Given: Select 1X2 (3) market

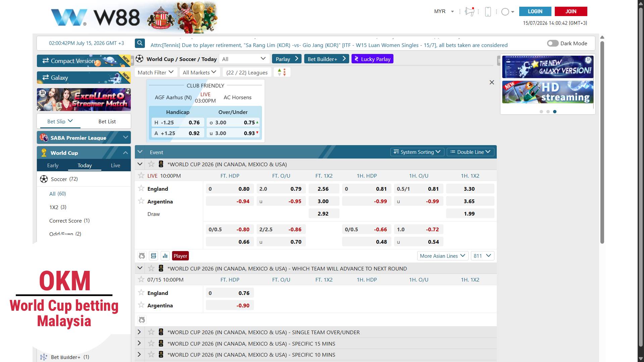Looking at the screenshot, I should click(58, 207).
